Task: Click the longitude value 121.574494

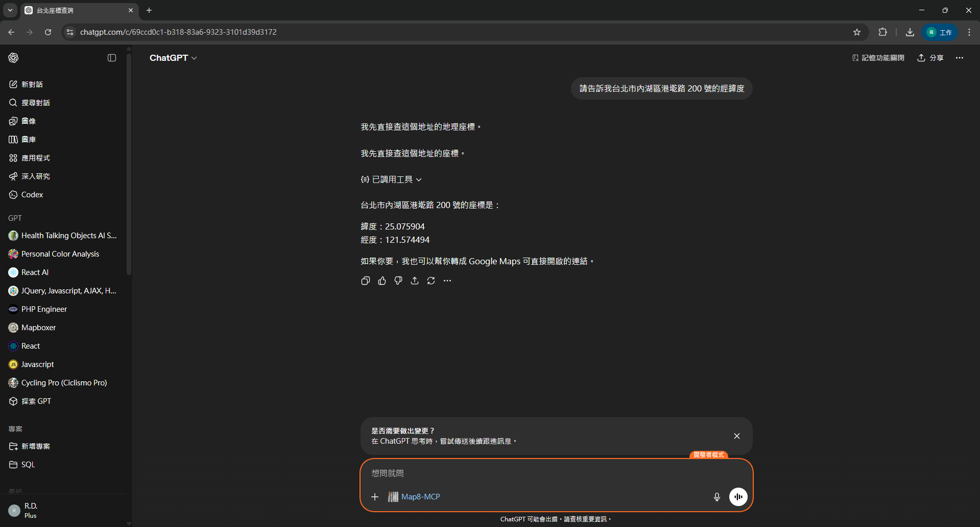Action: pos(408,240)
